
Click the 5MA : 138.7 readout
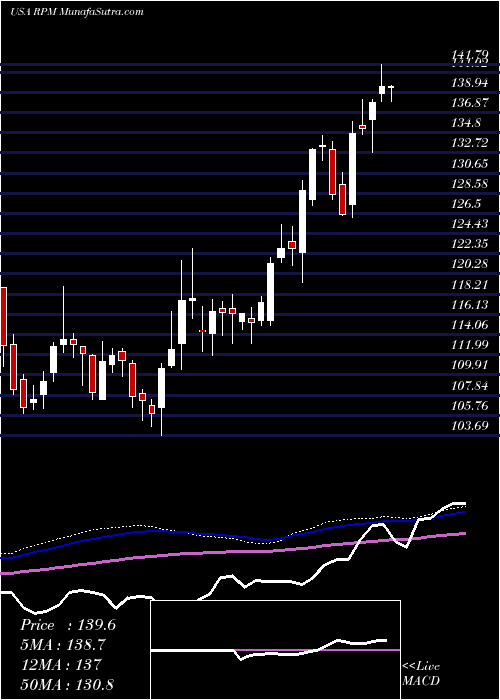[x=64, y=645]
